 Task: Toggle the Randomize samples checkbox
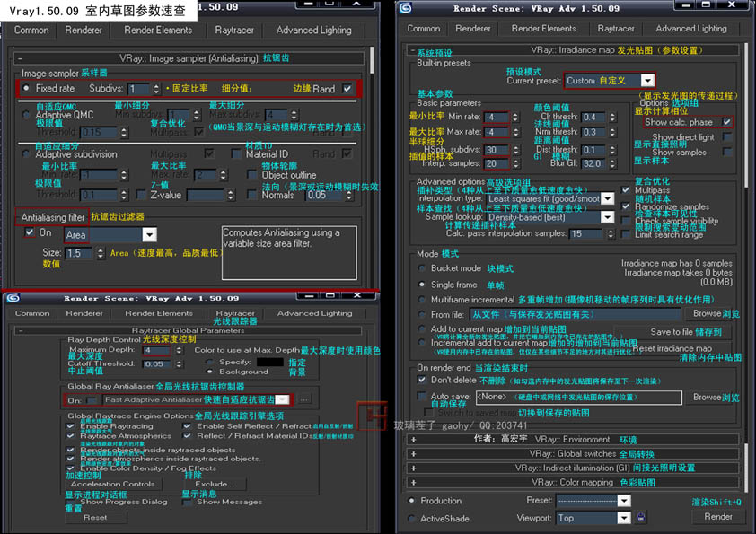625,206
